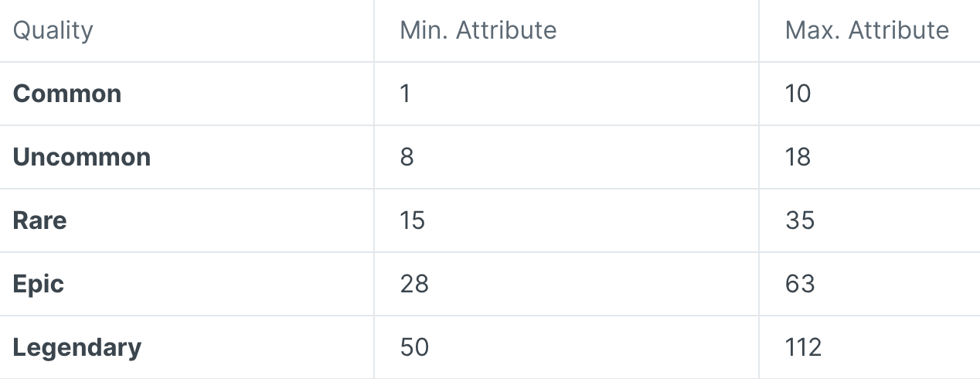Screen dimensions: 980x379
Task: Click Legendary's minimum attribute value 50
Action: point(414,348)
